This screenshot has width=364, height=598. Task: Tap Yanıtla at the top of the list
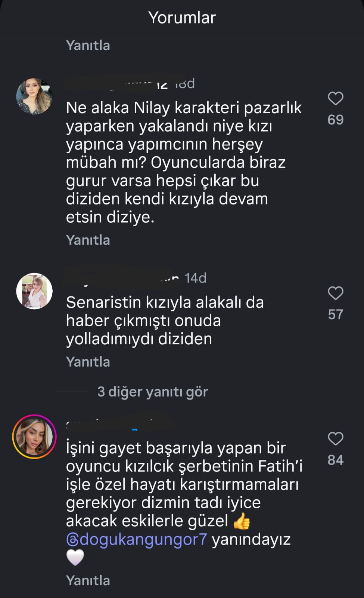tap(88, 46)
